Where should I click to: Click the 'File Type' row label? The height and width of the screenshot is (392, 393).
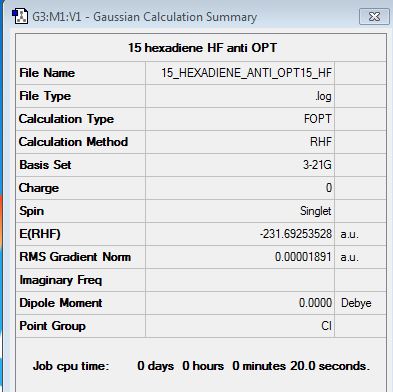point(45,96)
